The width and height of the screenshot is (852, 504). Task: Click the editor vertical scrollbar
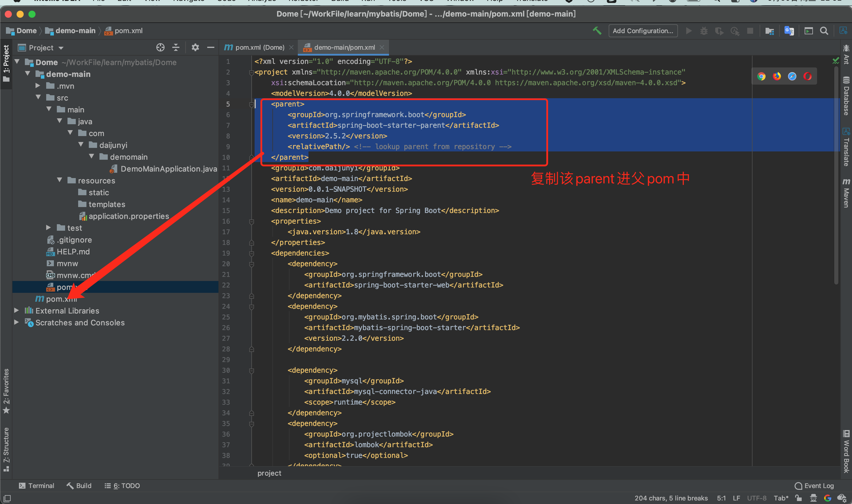(836, 175)
